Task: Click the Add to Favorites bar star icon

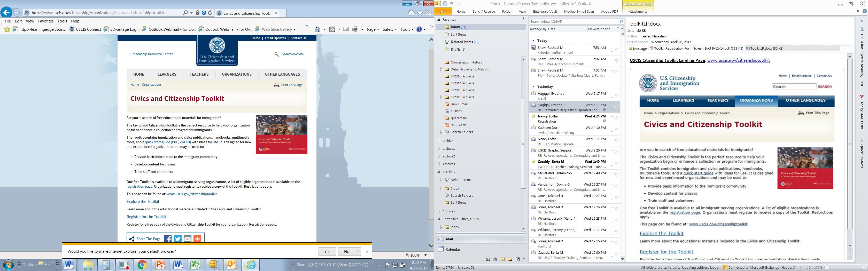Action: [7, 29]
